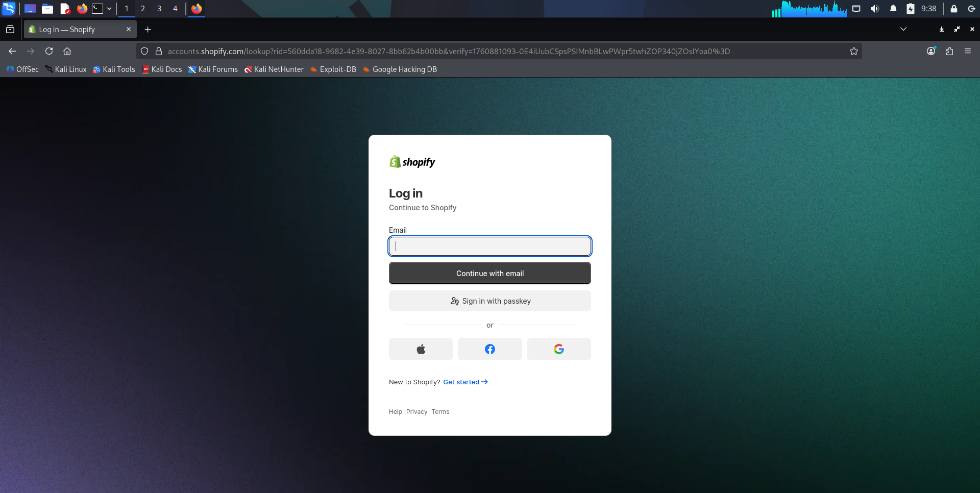This screenshot has height=493, width=980.
Task: Lock the screen with the padlock icon
Action: pyautogui.click(x=954, y=9)
